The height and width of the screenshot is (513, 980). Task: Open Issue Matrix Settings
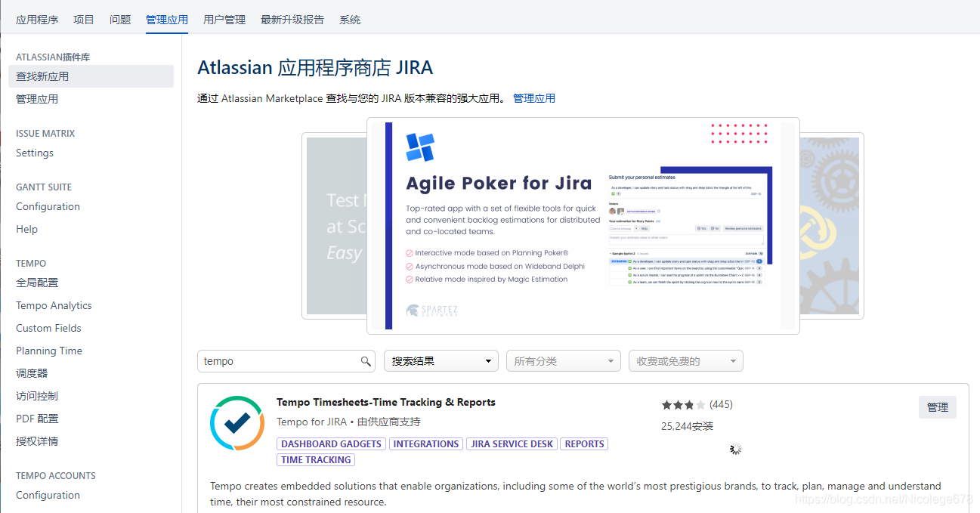(35, 153)
